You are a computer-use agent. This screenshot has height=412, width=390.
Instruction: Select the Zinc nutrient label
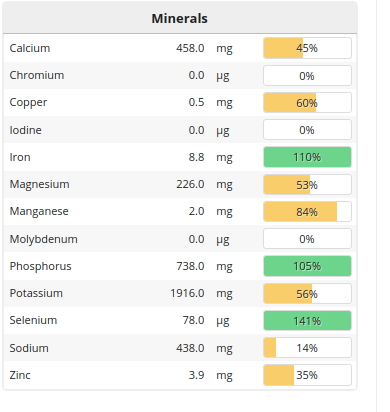click(20, 375)
